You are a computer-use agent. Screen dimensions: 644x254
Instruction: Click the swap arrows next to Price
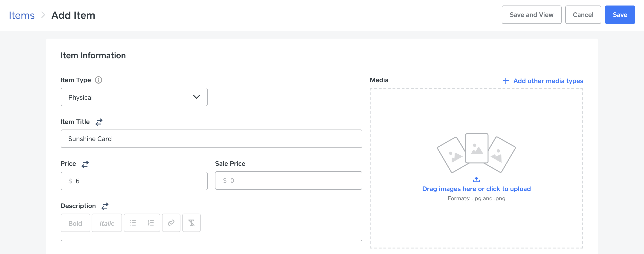click(x=85, y=164)
